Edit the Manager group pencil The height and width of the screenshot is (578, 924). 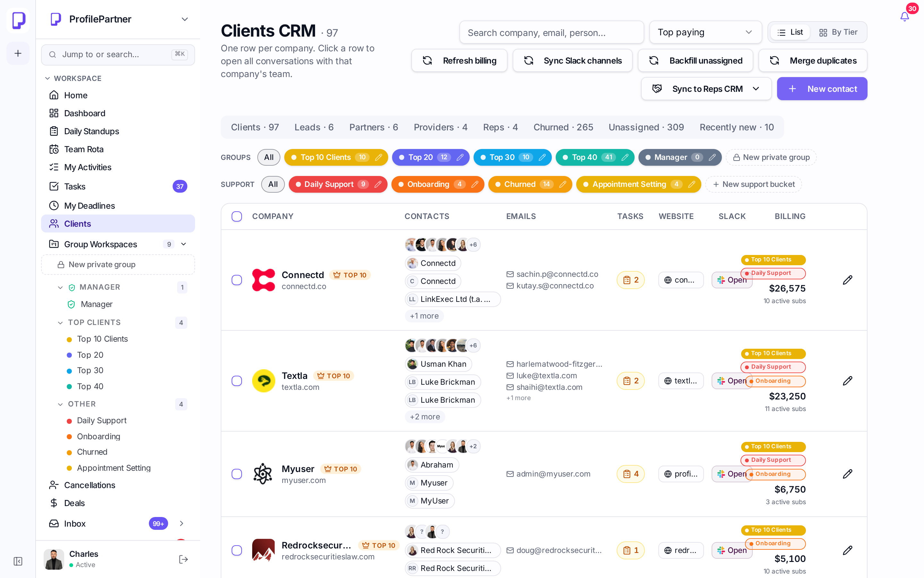click(712, 157)
